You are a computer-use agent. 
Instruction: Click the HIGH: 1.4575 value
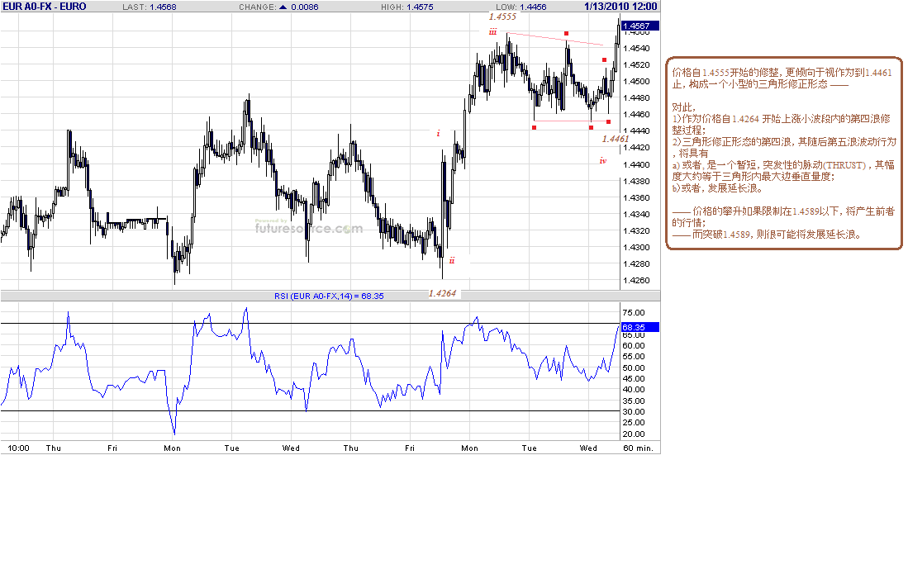click(407, 7)
